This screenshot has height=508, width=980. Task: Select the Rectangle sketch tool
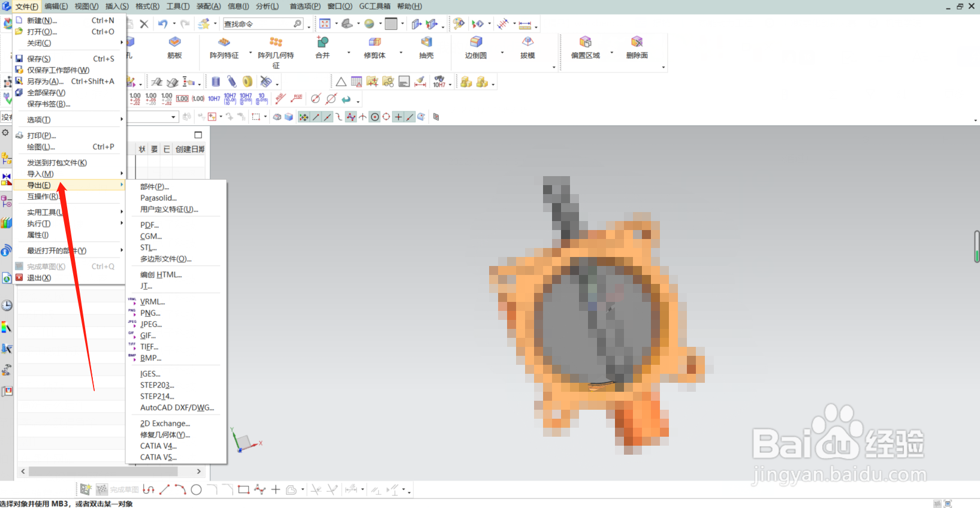pos(243,489)
